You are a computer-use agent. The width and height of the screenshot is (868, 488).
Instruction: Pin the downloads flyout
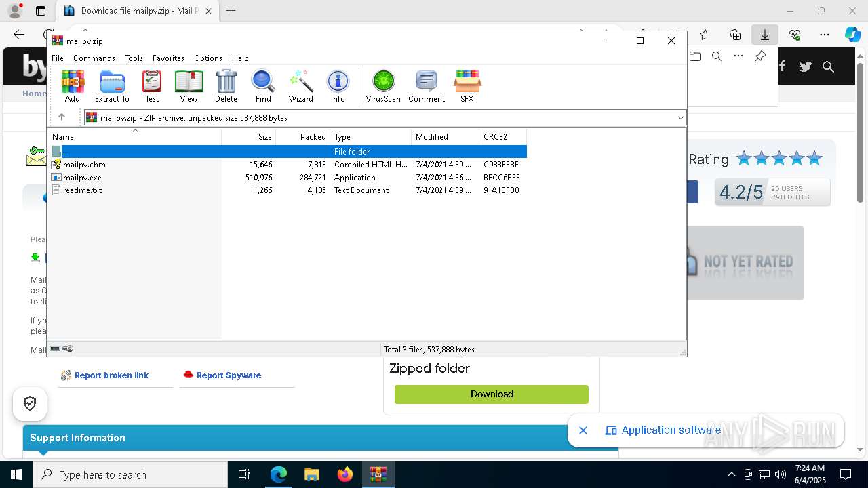[x=761, y=56]
